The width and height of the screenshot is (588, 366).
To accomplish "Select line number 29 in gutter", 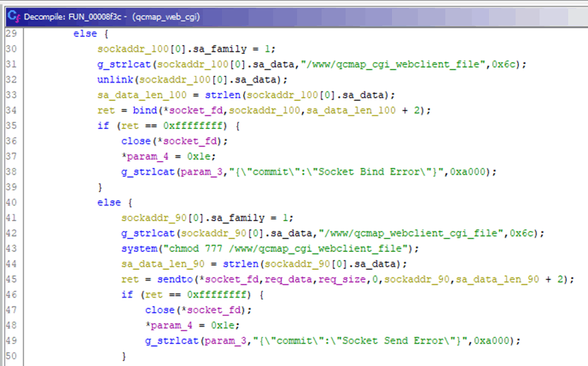I will tap(11, 33).
